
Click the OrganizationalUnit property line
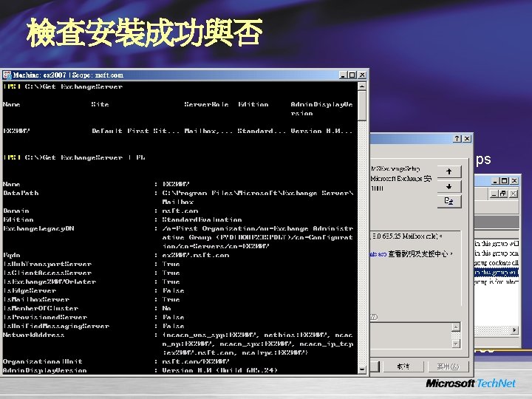[117, 361]
